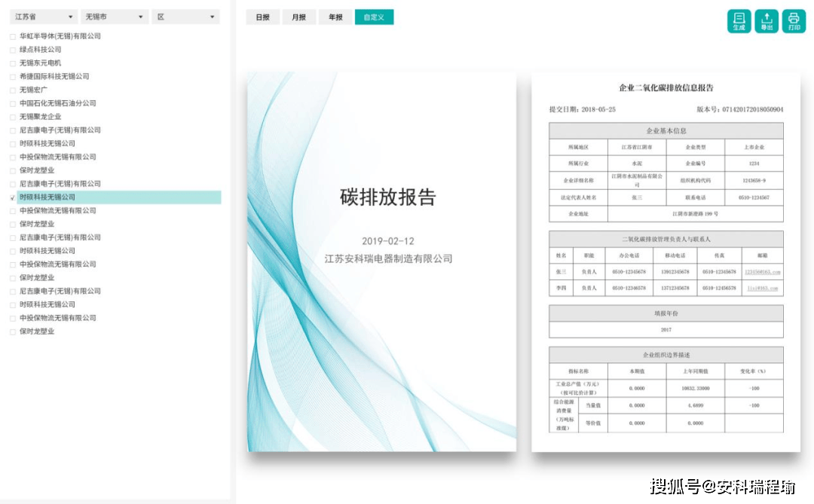
Task: Click the 2019-02-12 date on cover
Action: click(x=388, y=241)
